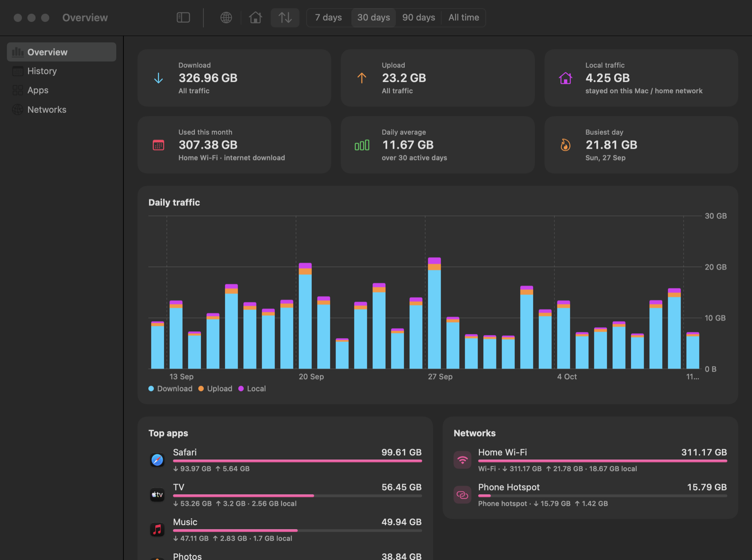Image resolution: width=752 pixels, height=560 pixels.
Task: Switch range to 30 days
Action: [373, 18]
